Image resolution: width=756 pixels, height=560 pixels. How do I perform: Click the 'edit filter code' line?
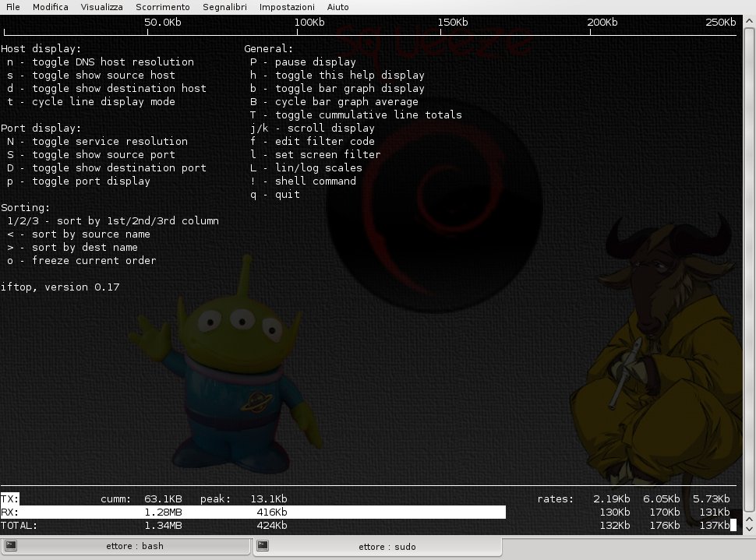point(313,141)
